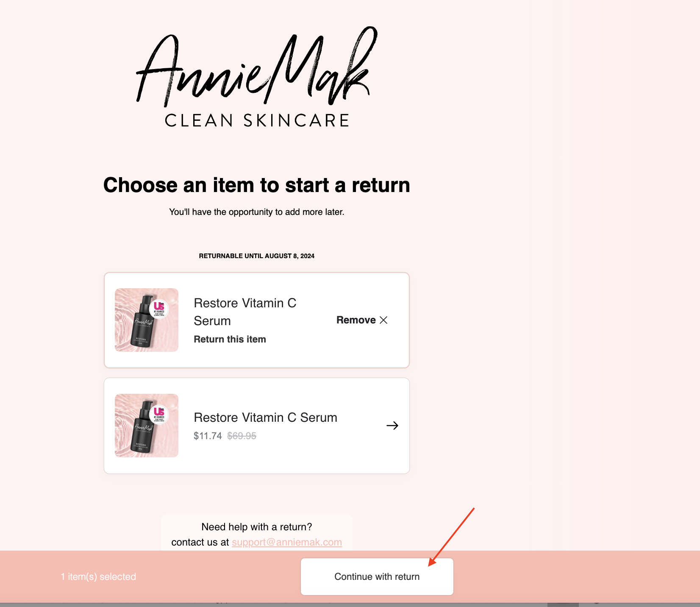Click the $11.74 discounted price
Screen dimensions: 700x607
(x=208, y=436)
